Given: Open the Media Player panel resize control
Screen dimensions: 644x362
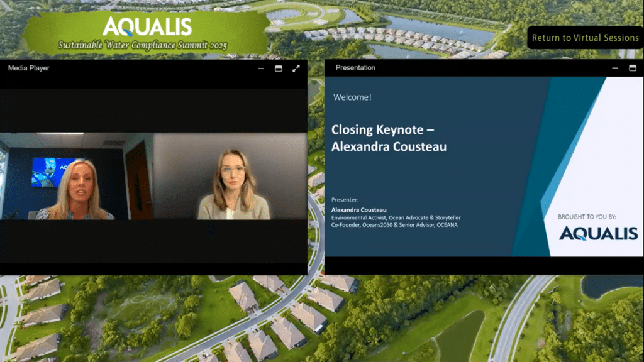Looking at the screenshot, I should [278, 69].
